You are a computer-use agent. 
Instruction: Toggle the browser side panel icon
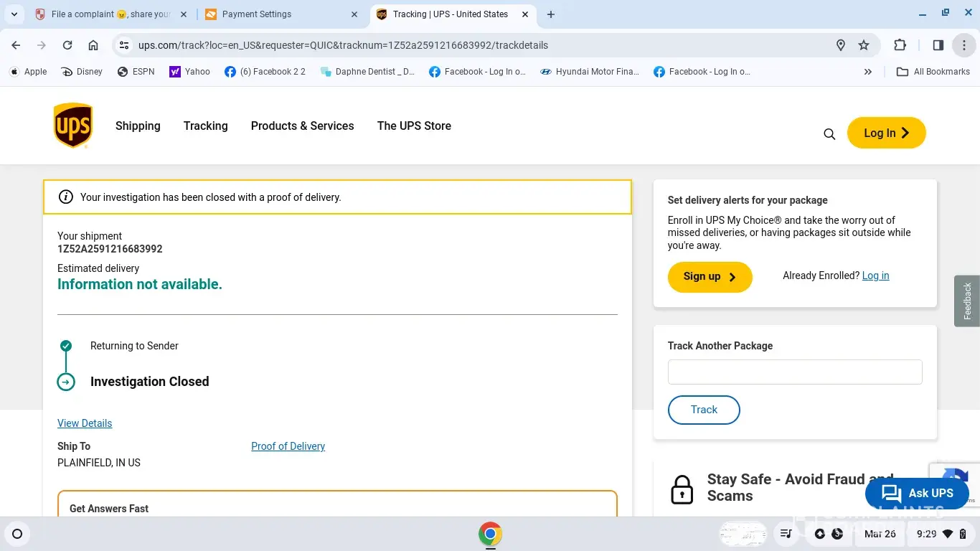pyautogui.click(x=938, y=45)
